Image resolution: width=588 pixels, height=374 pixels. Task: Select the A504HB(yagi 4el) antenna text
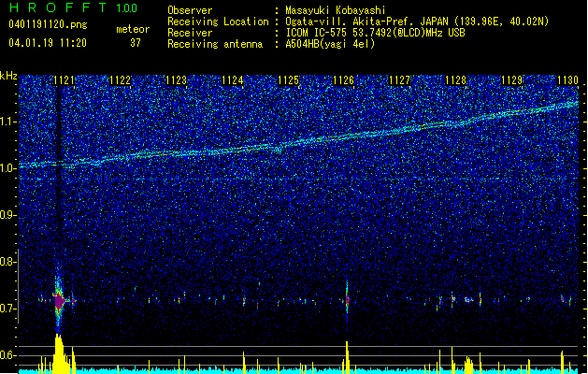click(x=330, y=44)
